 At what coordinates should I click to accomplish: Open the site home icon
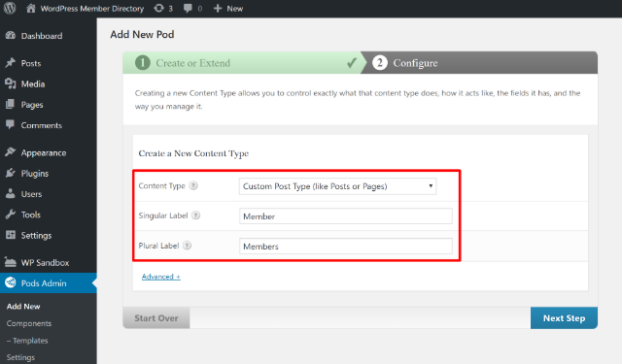(31, 8)
